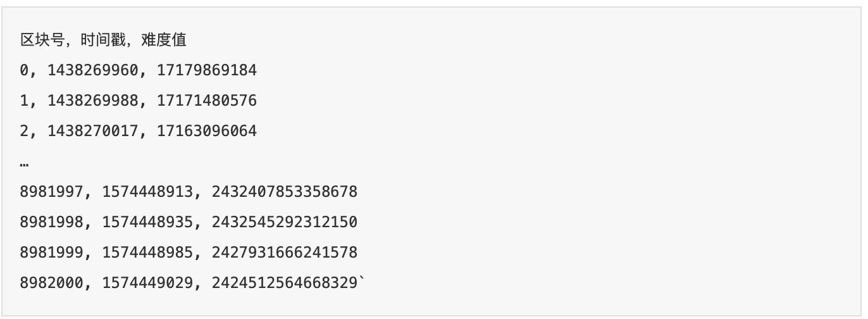The width and height of the screenshot is (868, 319).
Task: Click block number 1 in second row
Action: [24, 101]
